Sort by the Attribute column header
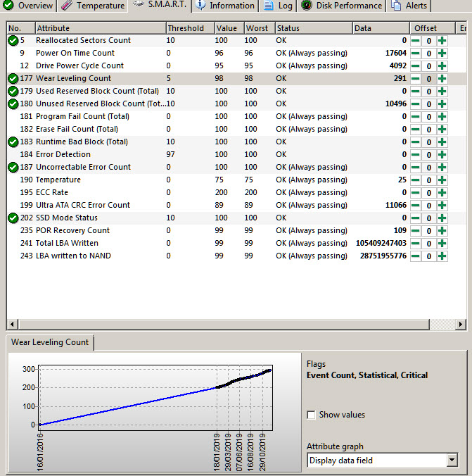The image size is (472, 476). point(101,28)
